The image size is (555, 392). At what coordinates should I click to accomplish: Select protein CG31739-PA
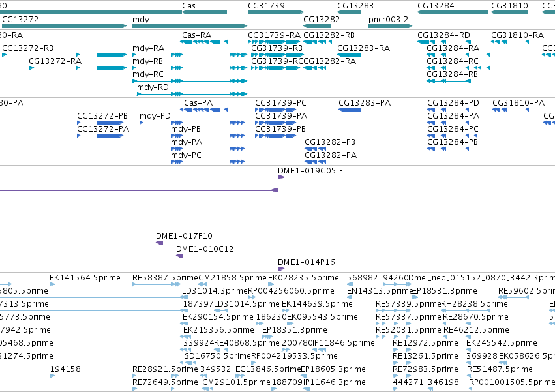pyautogui.click(x=281, y=116)
